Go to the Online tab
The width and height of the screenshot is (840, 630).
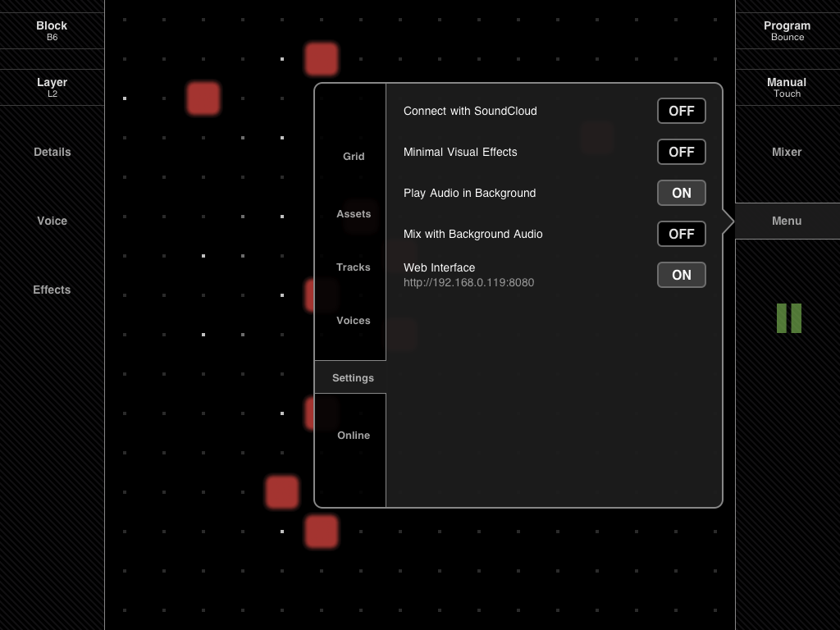(x=354, y=435)
